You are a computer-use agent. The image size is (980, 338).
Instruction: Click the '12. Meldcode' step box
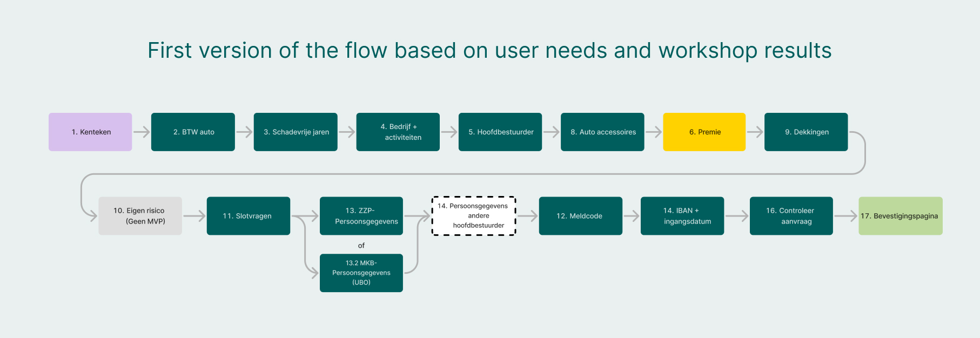(x=581, y=216)
